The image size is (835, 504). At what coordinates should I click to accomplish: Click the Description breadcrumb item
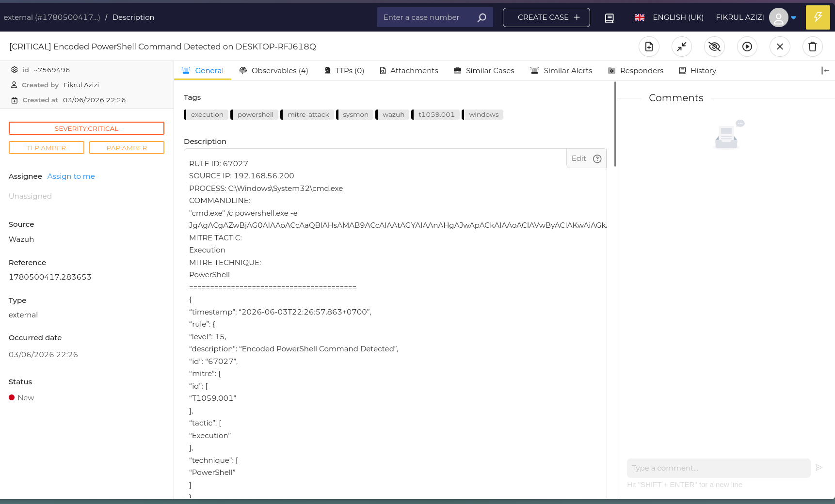click(x=133, y=17)
